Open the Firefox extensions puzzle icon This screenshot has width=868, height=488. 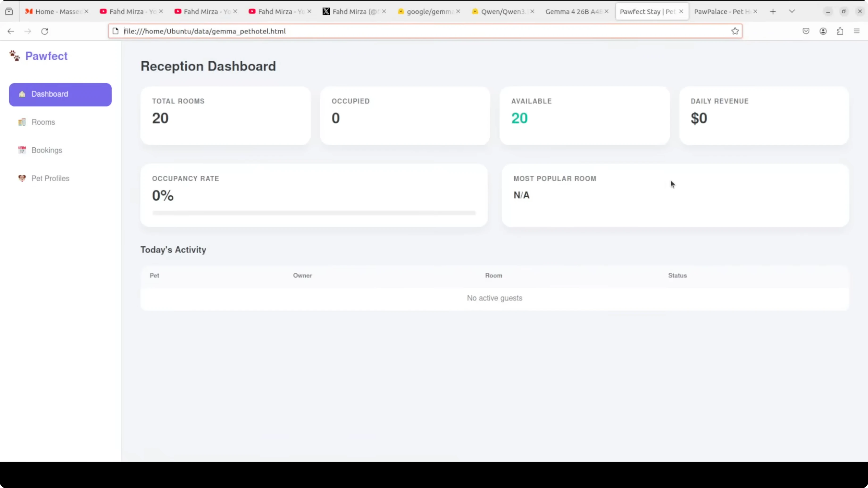click(x=840, y=31)
